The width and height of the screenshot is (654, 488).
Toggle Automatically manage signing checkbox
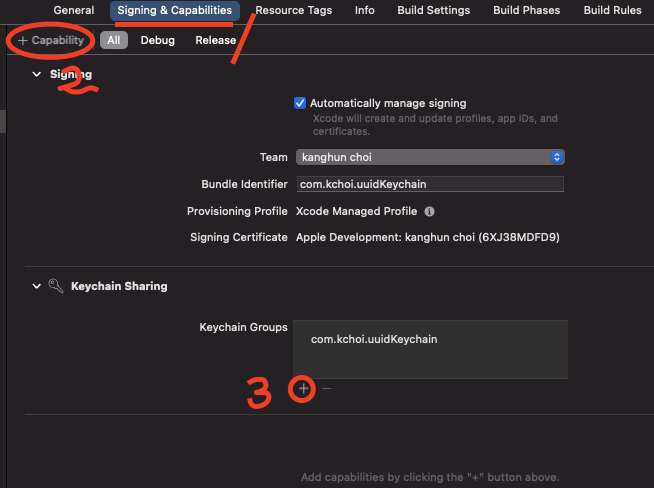point(300,103)
